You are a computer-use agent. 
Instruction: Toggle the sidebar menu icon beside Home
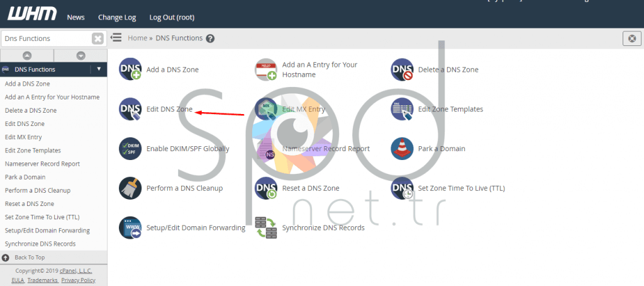coord(116,38)
